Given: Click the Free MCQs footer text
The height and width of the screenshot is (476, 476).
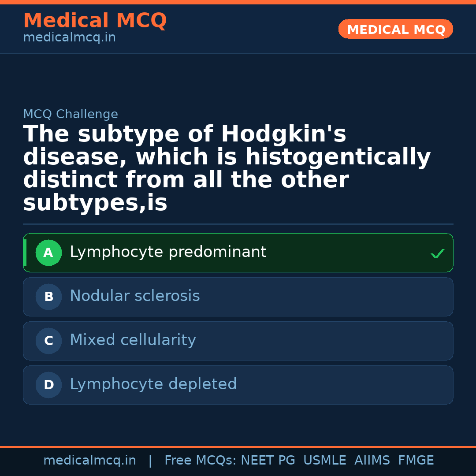Looking at the screenshot, I should 200,461.
